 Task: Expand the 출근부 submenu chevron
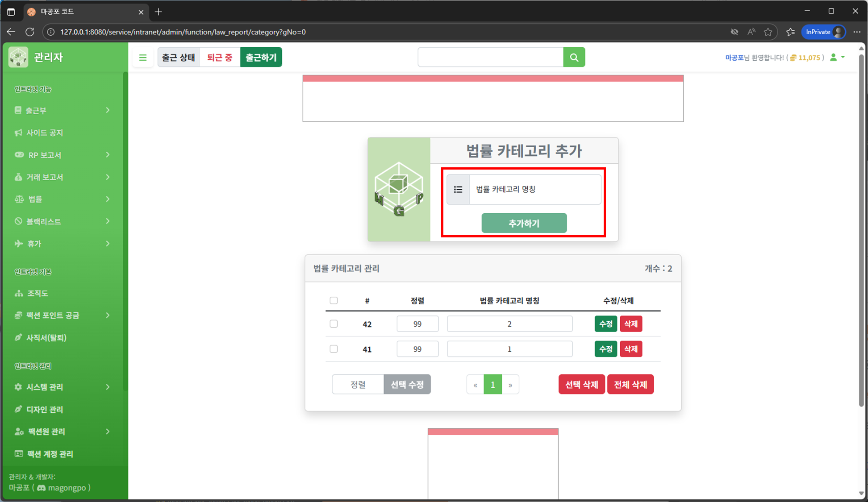coord(108,110)
